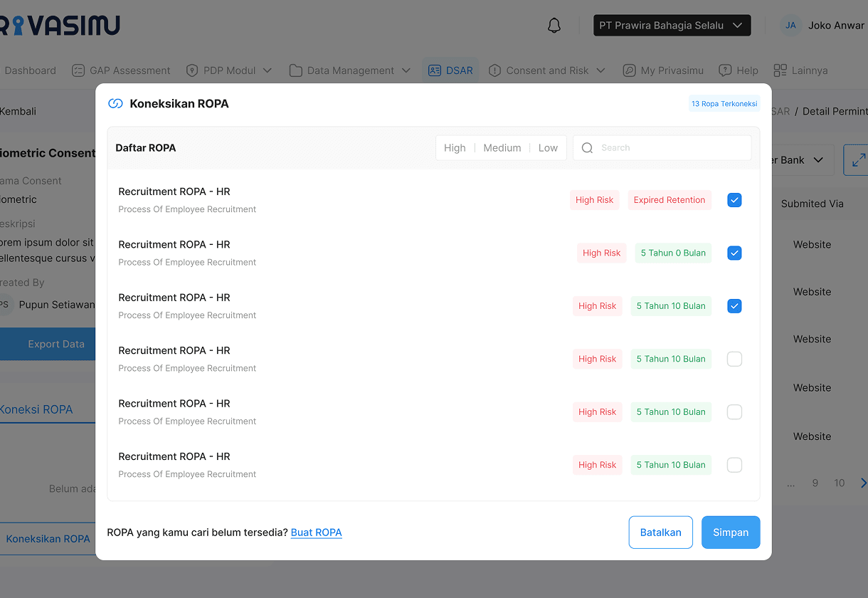Click the Simpan button

tap(730, 533)
